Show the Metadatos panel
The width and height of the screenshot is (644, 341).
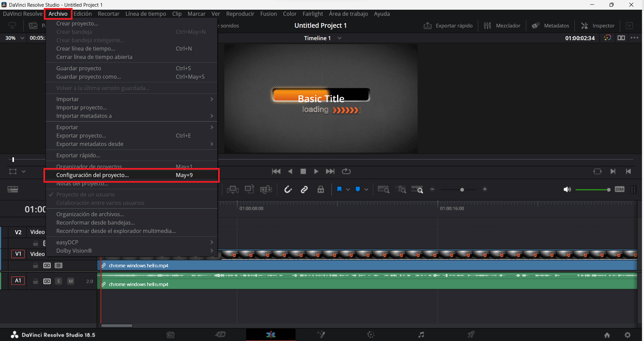(550, 26)
